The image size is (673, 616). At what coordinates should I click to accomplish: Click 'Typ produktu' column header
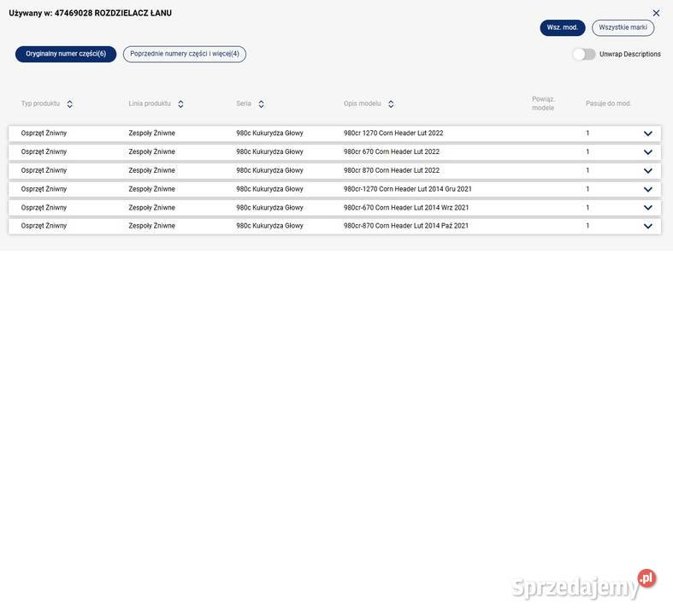[x=40, y=104]
